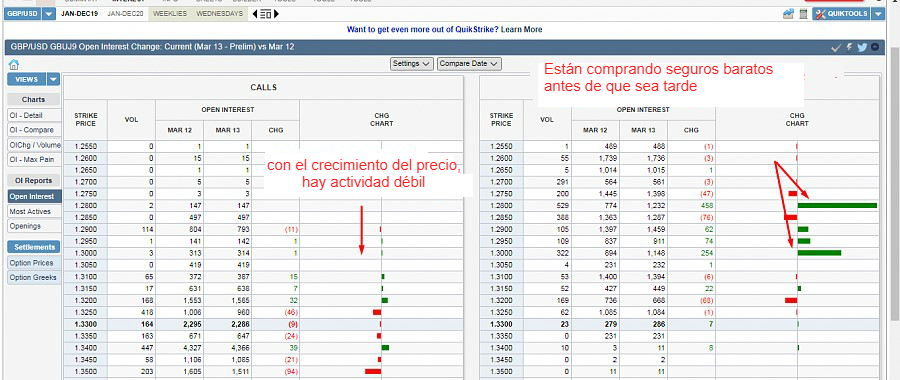
Task: Share via the Twitter bird icon
Action: [x=862, y=47]
